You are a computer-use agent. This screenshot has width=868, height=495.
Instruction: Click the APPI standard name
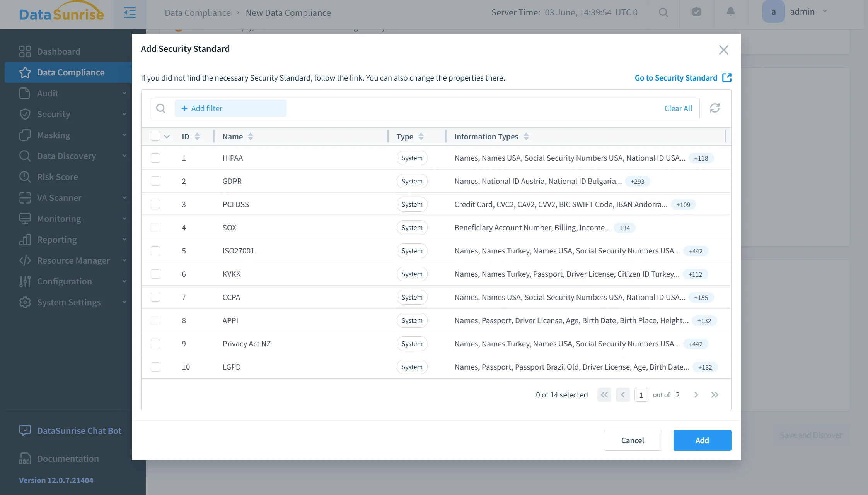230,320
